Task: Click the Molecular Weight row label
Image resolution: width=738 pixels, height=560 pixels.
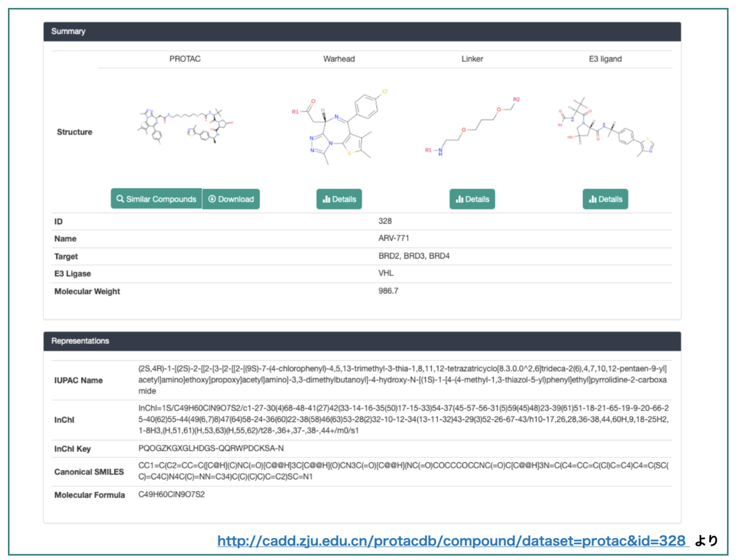Action: [x=87, y=291]
